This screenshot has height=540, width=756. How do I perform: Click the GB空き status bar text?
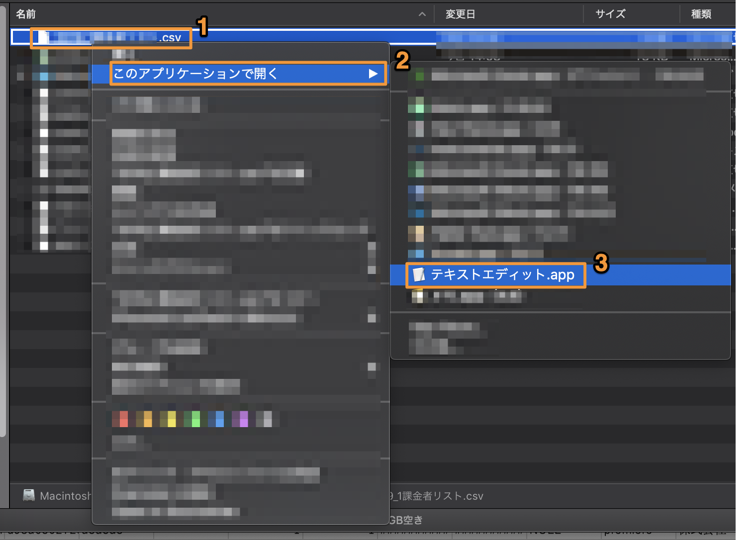[x=406, y=520]
